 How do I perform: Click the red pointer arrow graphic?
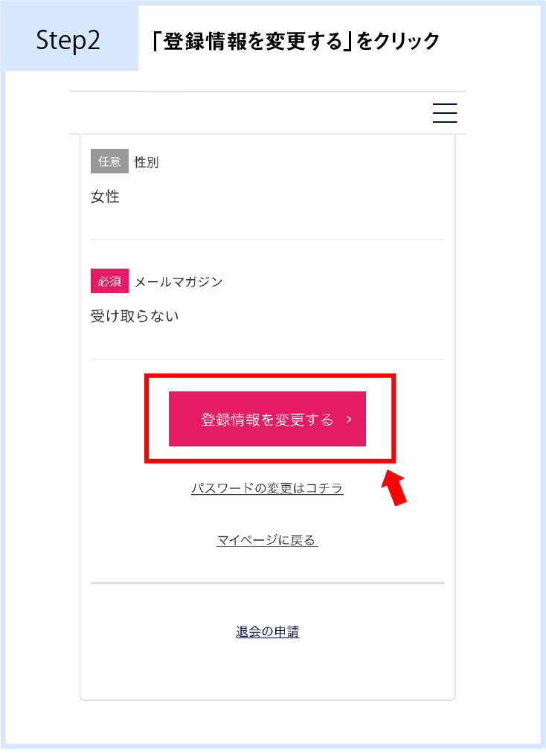(x=394, y=488)
